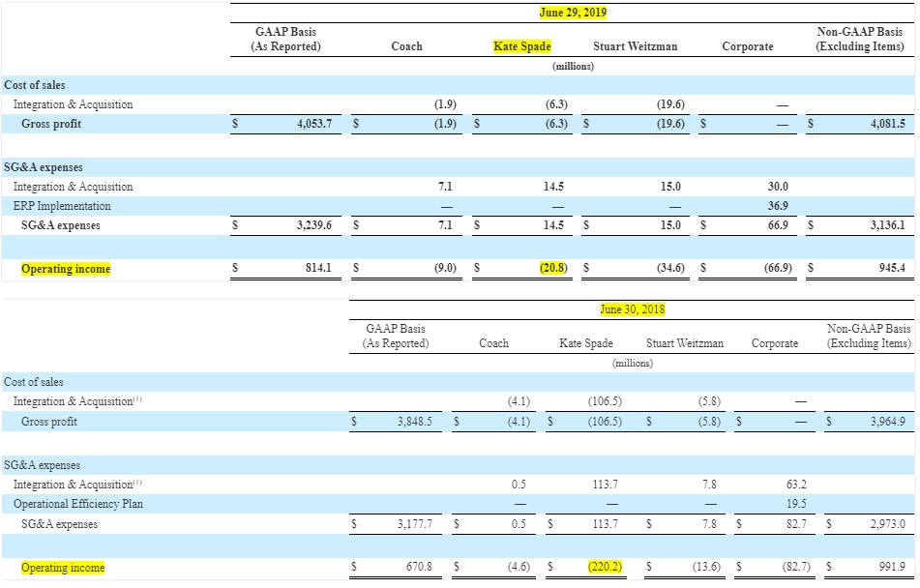Screen dimensions: 920x588
Task: Select 2019 GAAP operating income 814.1
Action: (x=318, y=268)
